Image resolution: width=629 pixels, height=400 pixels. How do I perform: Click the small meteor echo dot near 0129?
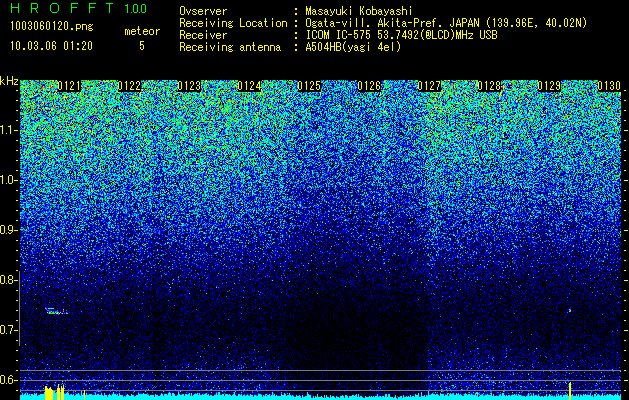tap(569, 311)
